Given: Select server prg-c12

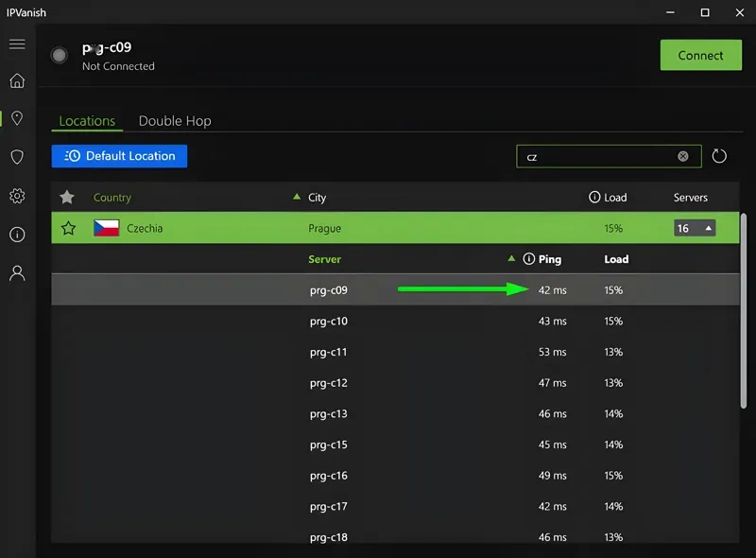Looking at the screenshot, I should (x=395, y=382).
